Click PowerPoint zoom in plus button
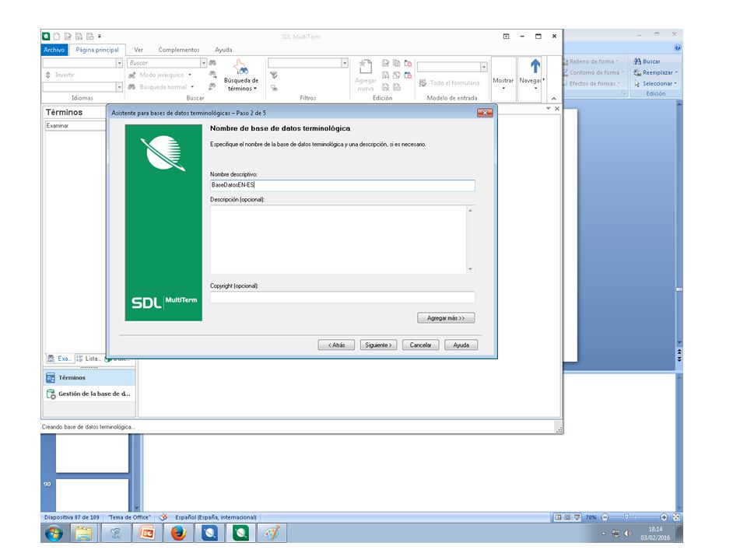 point(664,517)
